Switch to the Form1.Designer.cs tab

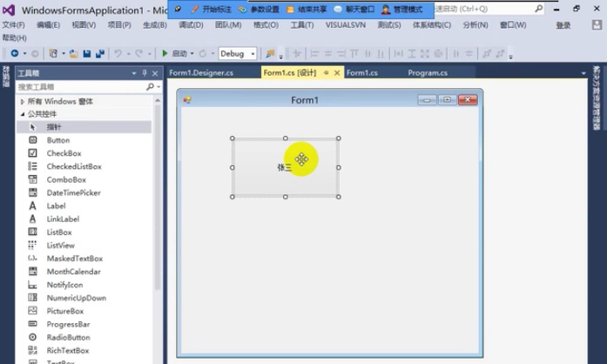[x=201, y=73]
